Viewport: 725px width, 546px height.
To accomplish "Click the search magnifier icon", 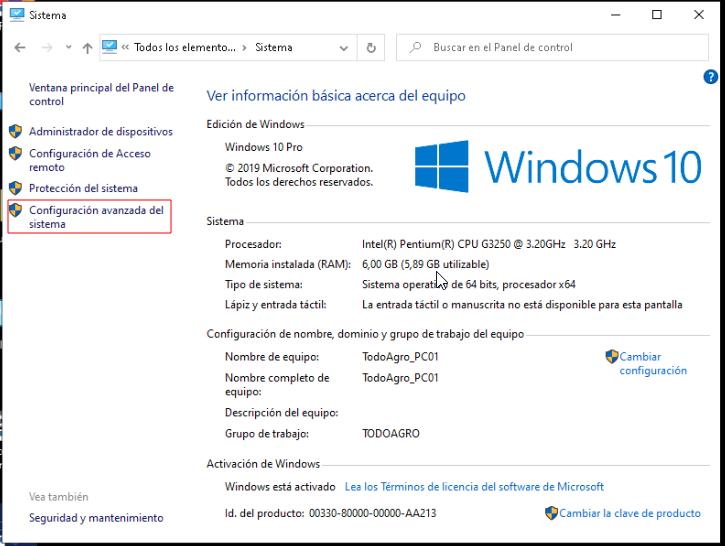I will 415,47.
